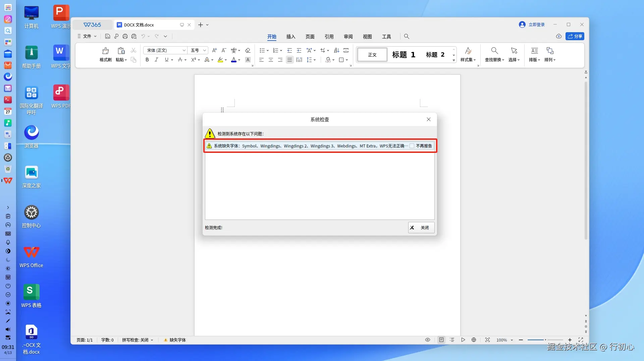Click the Print icon in quick access toolbar
The image size is (644, 361).
pyautogui.click(x=125, y=36)
